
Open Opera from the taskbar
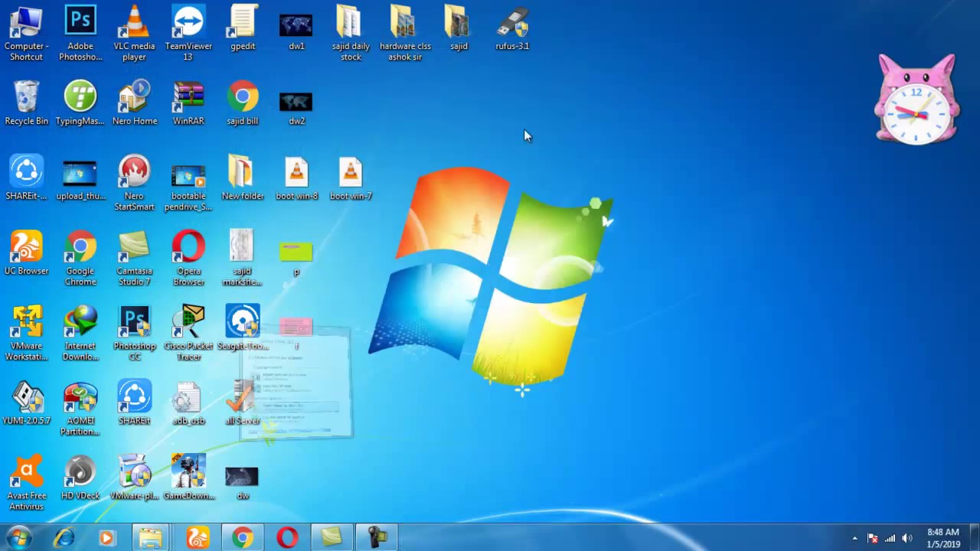tap(287, 538)
